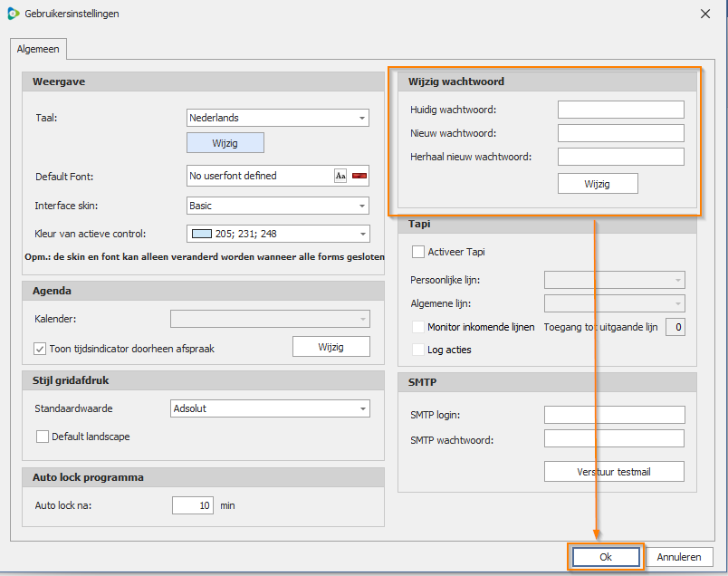Confirm settings with the Ok button

[606, 557]
